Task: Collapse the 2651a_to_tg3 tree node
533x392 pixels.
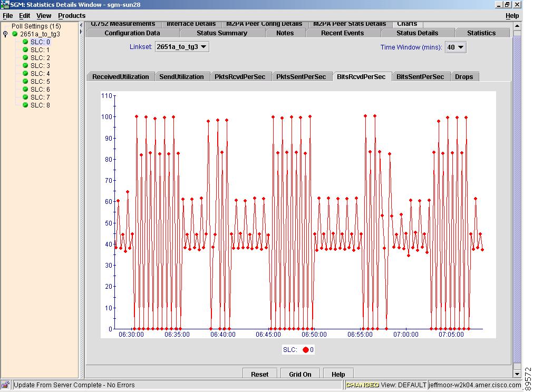Action: tap(5, 34)
